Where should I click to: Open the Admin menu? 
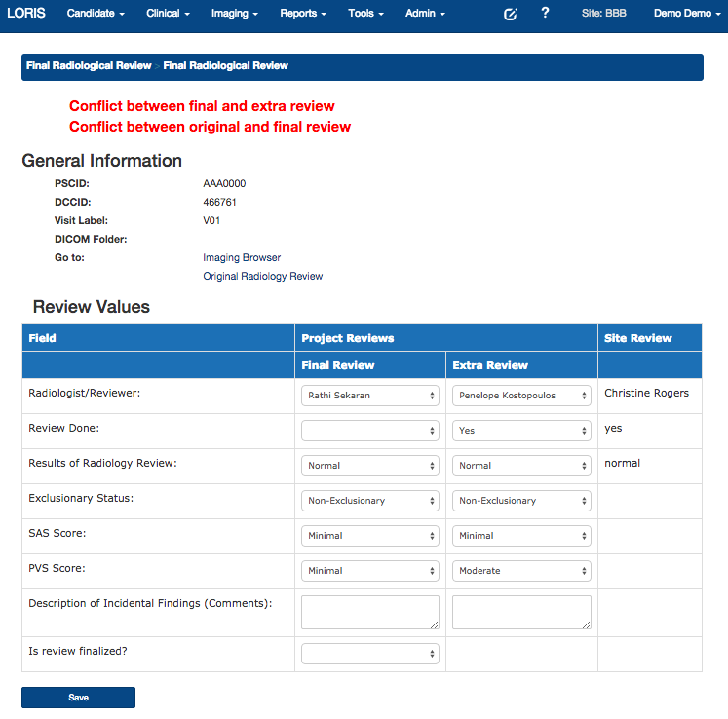click(425, 14)
